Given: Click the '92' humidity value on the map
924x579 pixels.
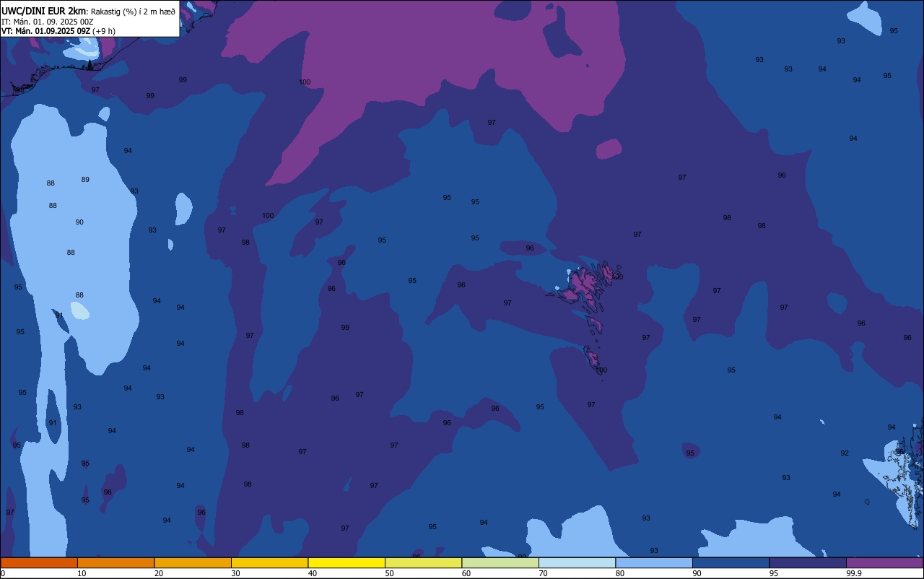Looking at the screenshot, I should tap(845, 453).
